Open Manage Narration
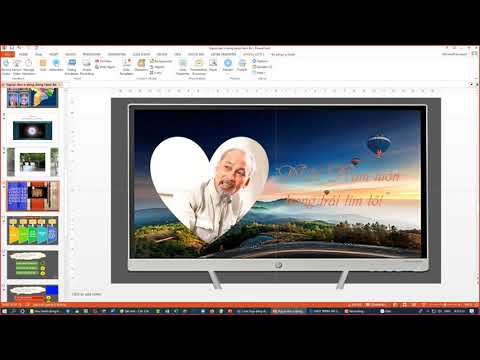The image size is (480, 360). pyautogui.click(x=29, y=66)
